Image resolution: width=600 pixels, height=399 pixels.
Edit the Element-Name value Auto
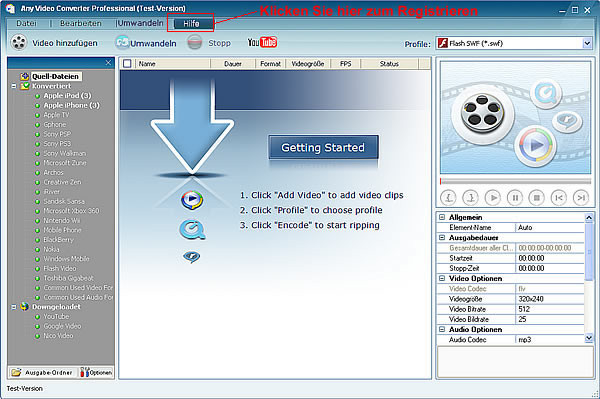click(550, 227)
